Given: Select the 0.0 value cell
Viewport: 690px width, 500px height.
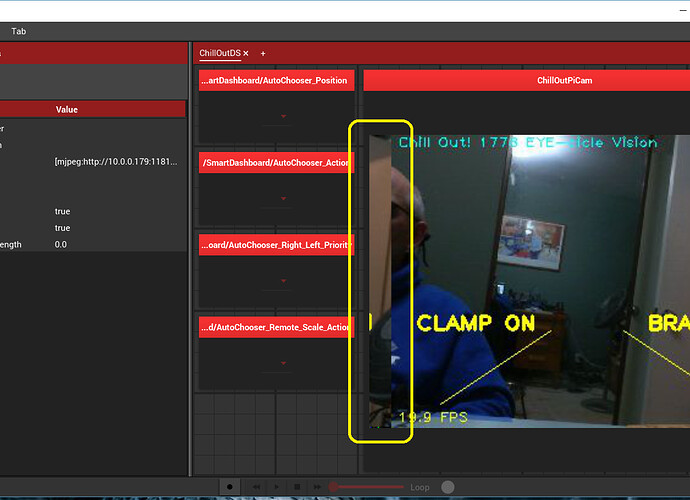Looking at the screenshot, I should pyautogui.click(x=61, y=244).
